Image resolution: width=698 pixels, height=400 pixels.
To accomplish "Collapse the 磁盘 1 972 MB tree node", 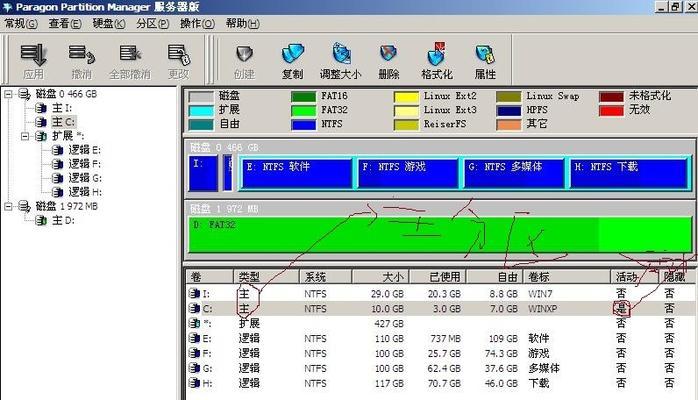I will click(8, 206).
